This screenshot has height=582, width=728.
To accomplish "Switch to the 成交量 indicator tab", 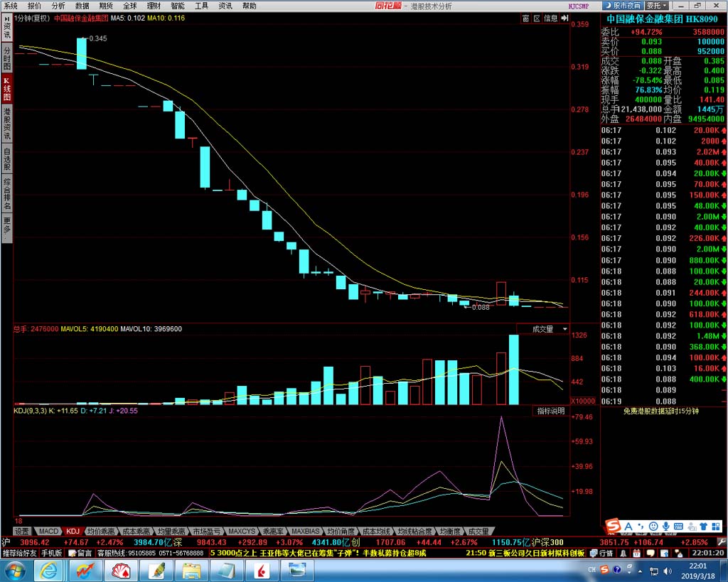I will tap(478, 531).
